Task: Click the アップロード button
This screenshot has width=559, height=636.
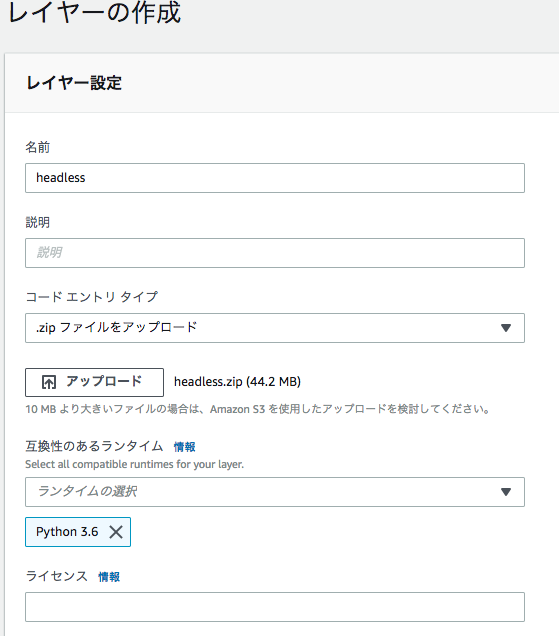Action: (x=95, y=382)
